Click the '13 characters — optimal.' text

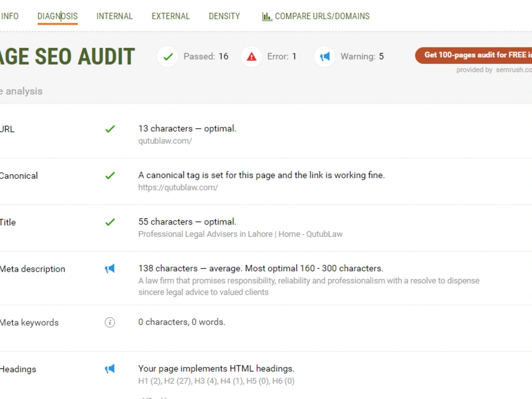(187, 129)
